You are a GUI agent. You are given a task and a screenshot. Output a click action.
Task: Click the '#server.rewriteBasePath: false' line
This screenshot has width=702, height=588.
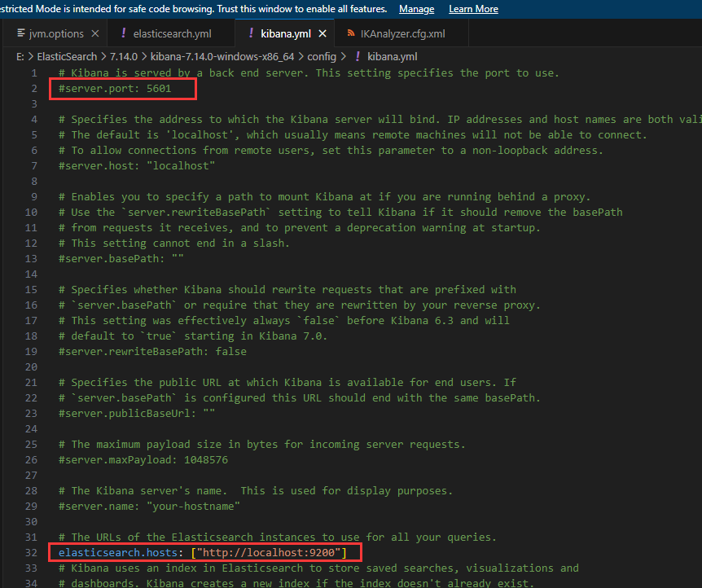point(152,352)
